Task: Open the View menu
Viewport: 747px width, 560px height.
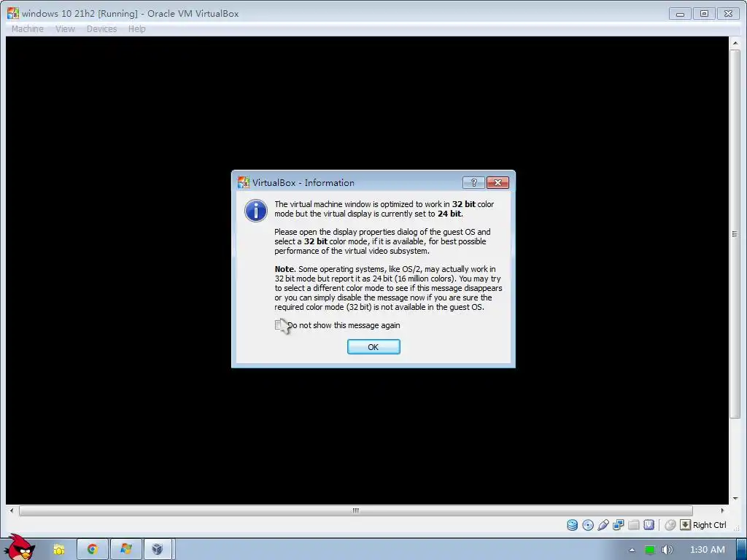Action: point(65,29)
